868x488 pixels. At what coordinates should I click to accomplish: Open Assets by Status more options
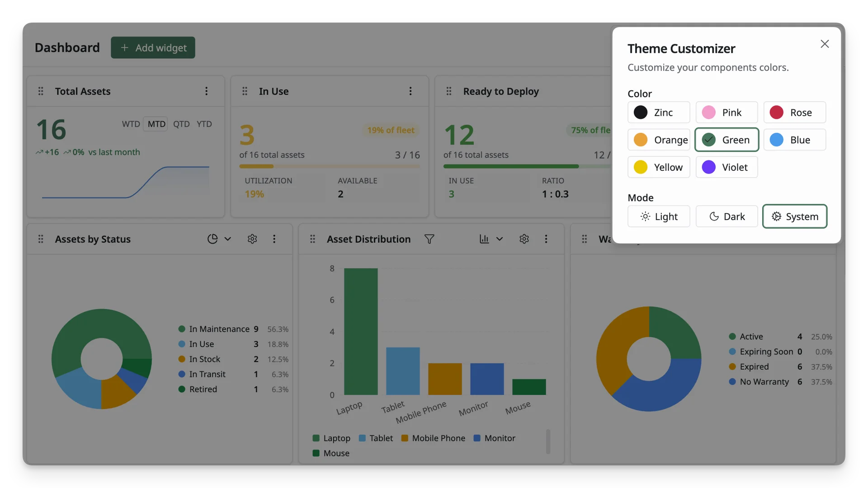tap(274, 239)
